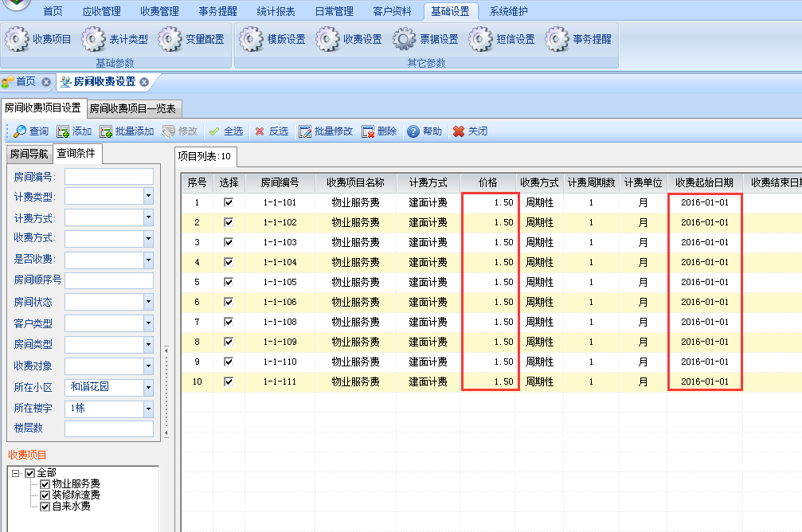Click the 反选 red cross icon
The image size is (802, 532).
[260, 131]
